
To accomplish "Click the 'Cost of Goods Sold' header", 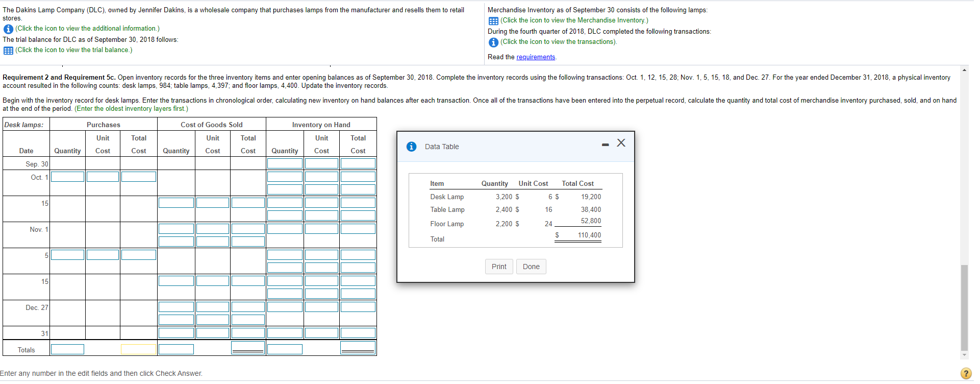I will point(212,125).
